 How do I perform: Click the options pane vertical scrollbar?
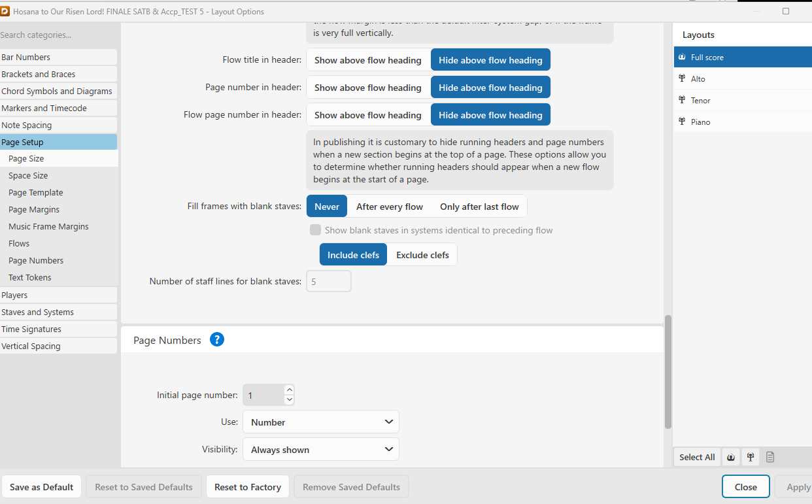668,371
